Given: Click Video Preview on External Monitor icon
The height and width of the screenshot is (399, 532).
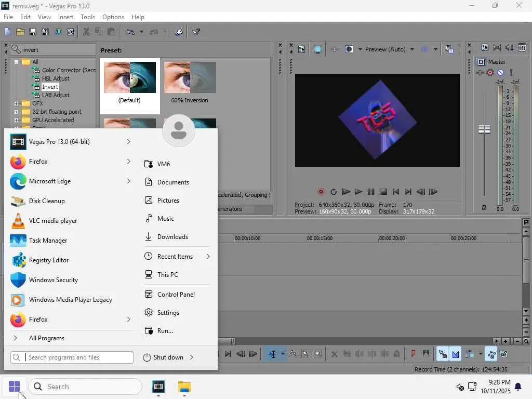Looking at the screenshot, I should 318,49.
